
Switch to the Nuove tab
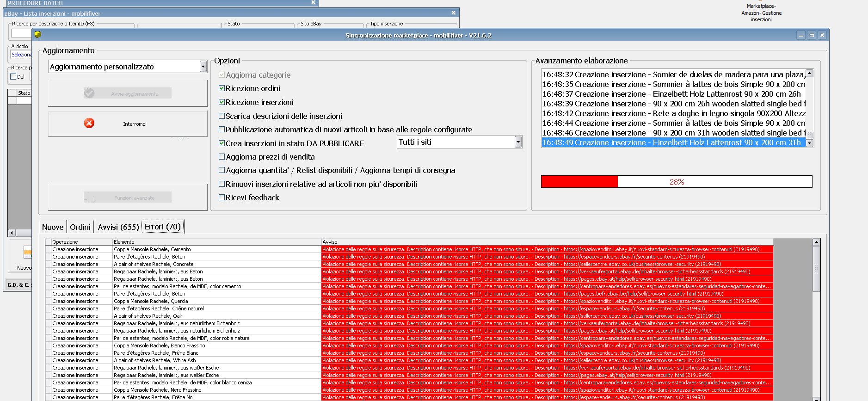click(x=53, y=227)
